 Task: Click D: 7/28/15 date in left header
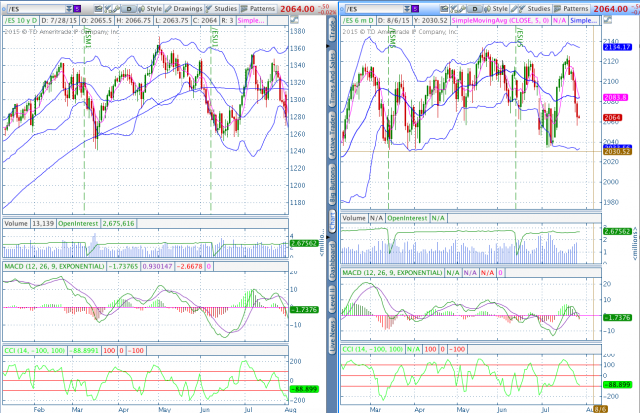tap(59, 20)
